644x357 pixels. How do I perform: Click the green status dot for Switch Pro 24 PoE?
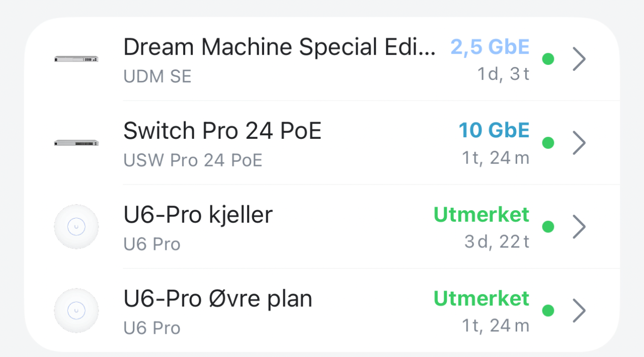[x=548, y=143]
